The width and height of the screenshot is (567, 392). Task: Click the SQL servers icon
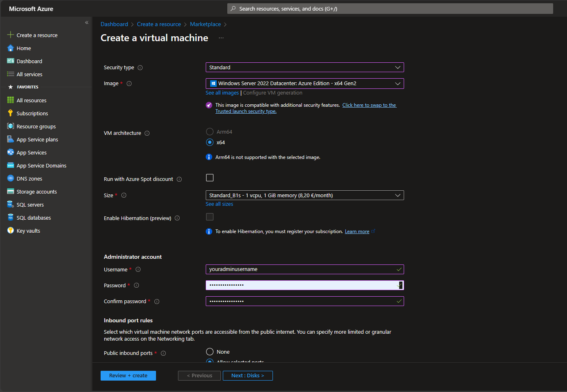(11, 205)
